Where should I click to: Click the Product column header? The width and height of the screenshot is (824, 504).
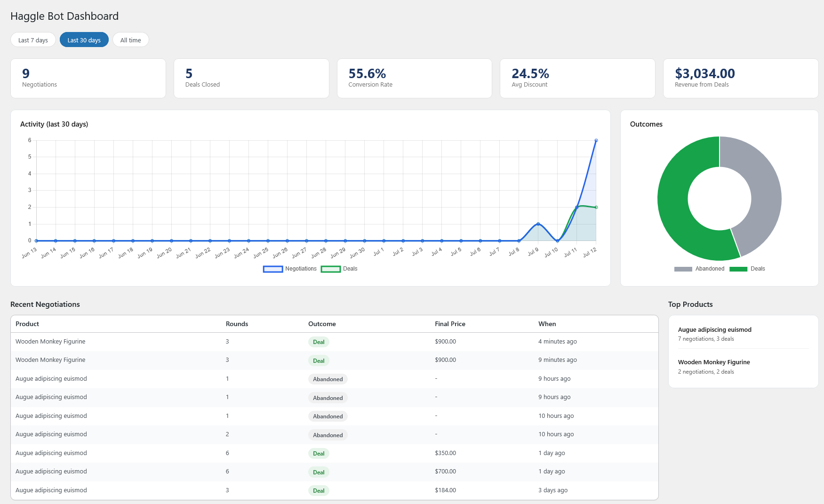(27, 324)
